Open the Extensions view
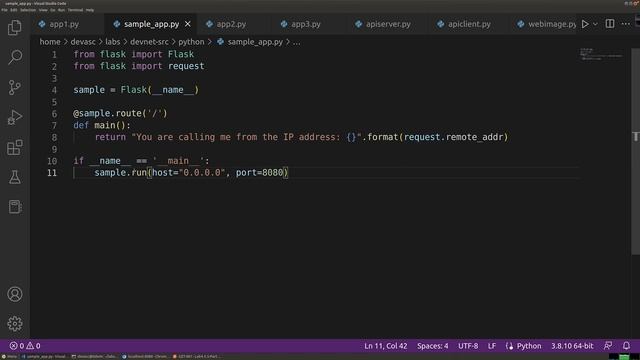This screenshot has width=640, height=360. (x=15, y=147)
